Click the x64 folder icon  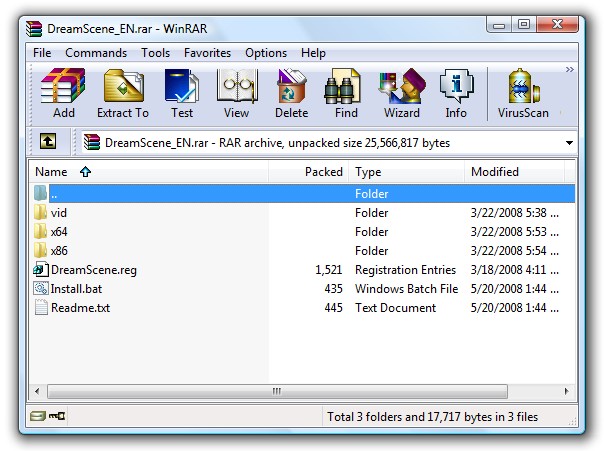pos(40,231)
